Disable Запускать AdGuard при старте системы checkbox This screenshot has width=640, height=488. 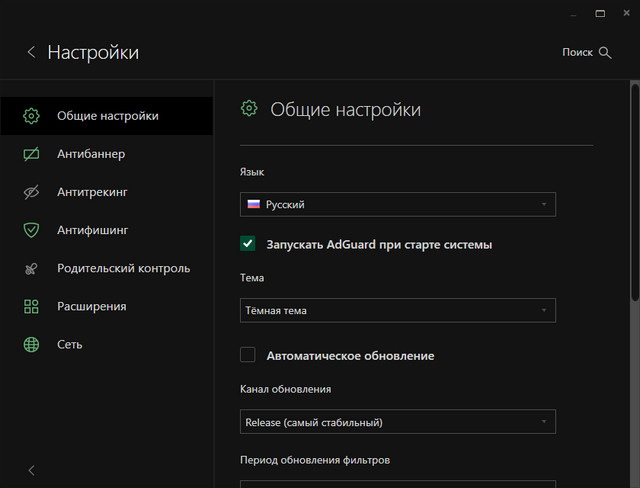[248, 243]
